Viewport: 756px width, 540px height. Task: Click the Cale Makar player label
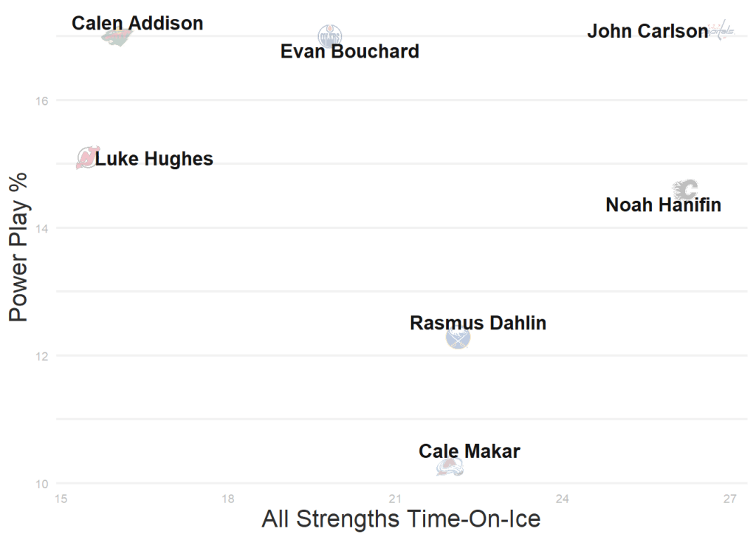470,451
